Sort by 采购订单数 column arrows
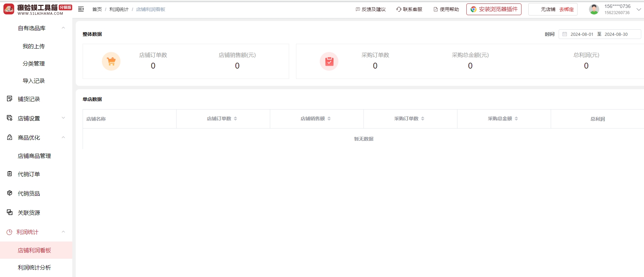The width and height of the screenshot is (644, 277). [423, 119]
